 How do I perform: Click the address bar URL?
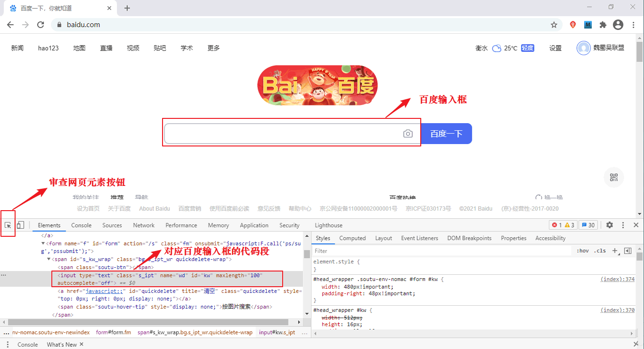(x=83, y=25)
